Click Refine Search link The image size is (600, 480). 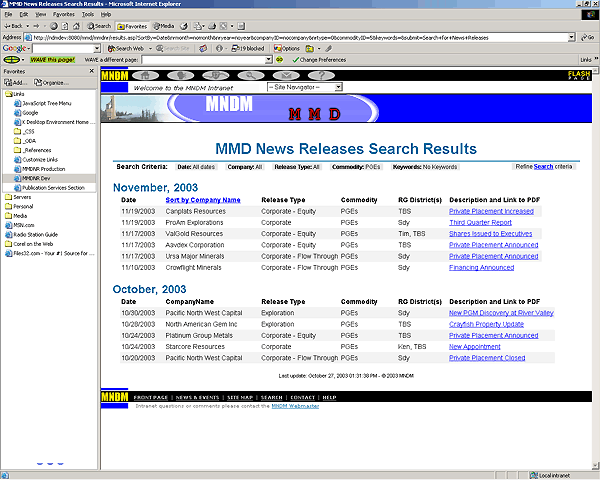543,167
